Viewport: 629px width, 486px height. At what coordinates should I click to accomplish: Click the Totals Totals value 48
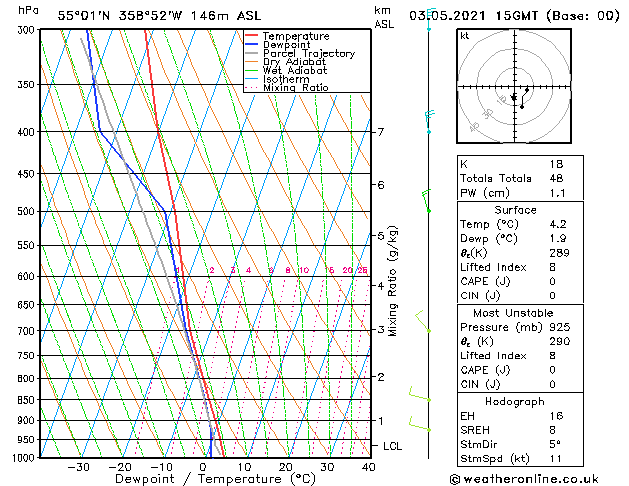point(556,178)
